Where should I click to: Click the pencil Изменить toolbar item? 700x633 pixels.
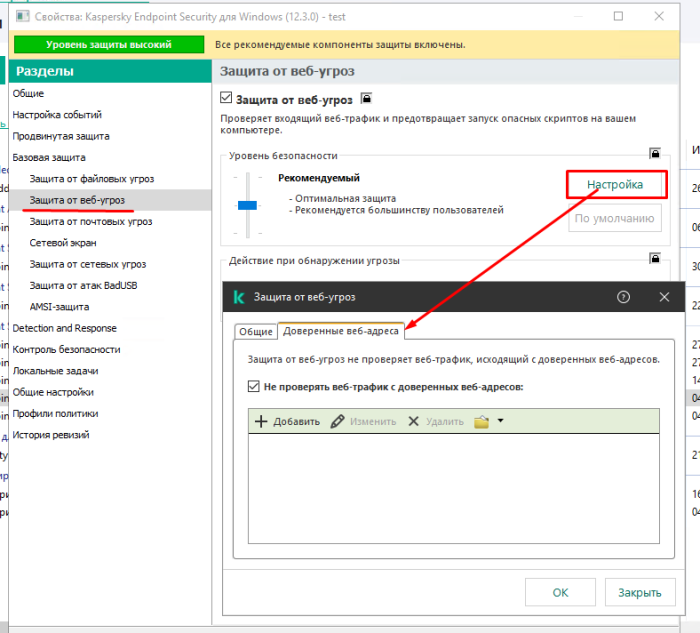click(x=363, y=421)
